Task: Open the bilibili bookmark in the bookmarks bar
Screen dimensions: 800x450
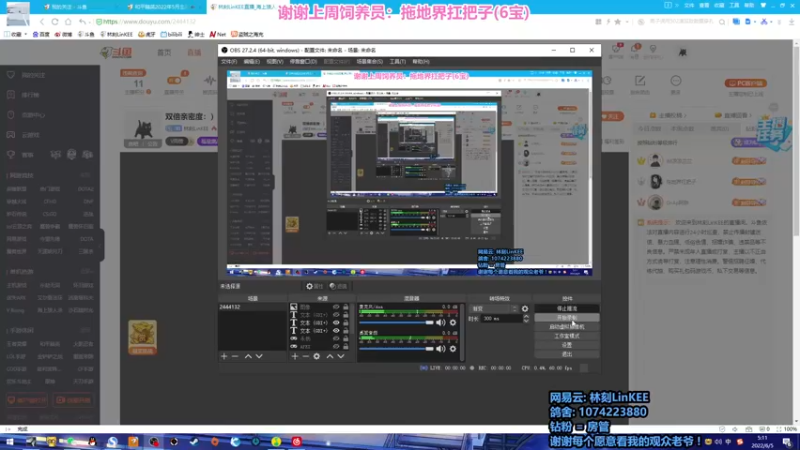Action: (x=171, y=34)
